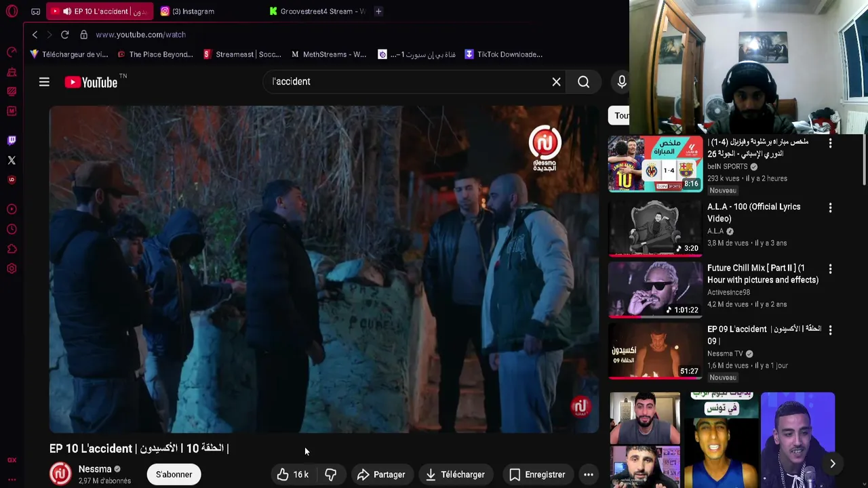Open the Arabic beIN sport bookmark
This screenshot has width=868, height=488.
[x=416, y=54]
